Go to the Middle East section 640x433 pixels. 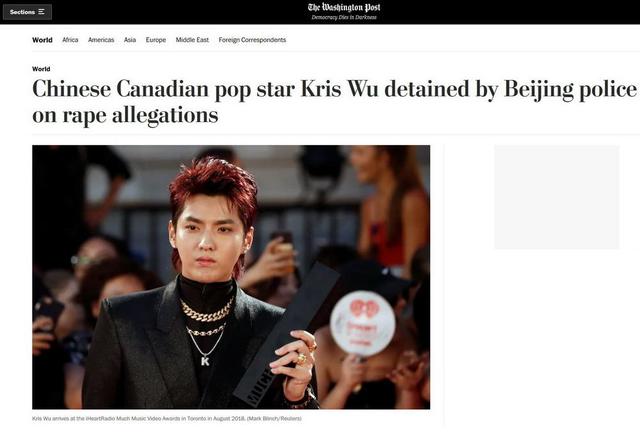pyautogui.click(x=192, y=40)
